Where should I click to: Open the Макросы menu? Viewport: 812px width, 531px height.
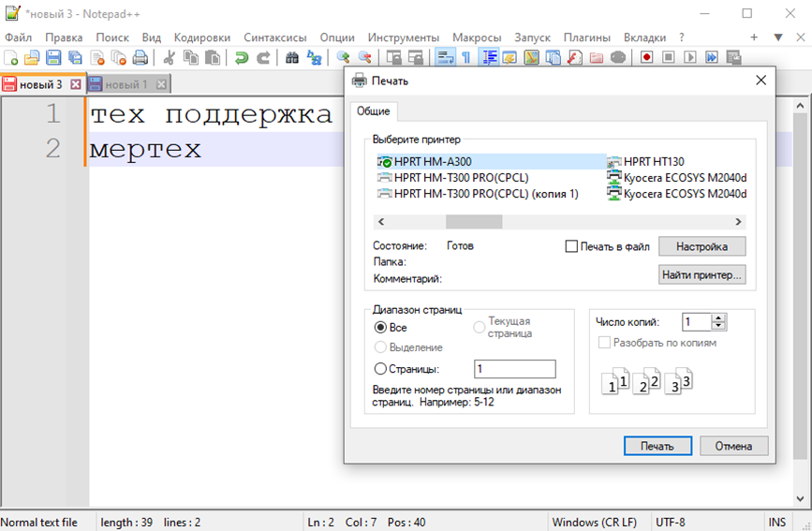pos(477,37)
